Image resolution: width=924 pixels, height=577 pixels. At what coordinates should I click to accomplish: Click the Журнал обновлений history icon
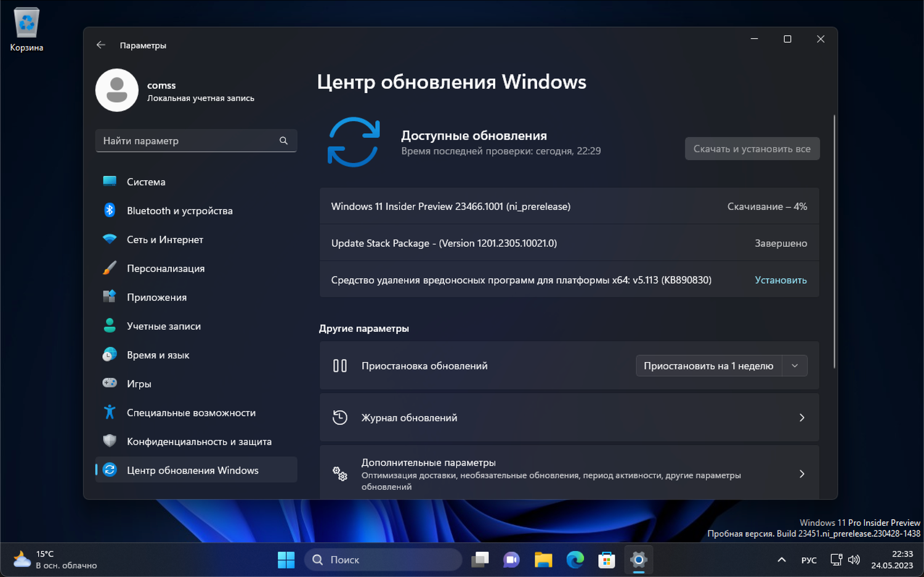click(340, 417)
